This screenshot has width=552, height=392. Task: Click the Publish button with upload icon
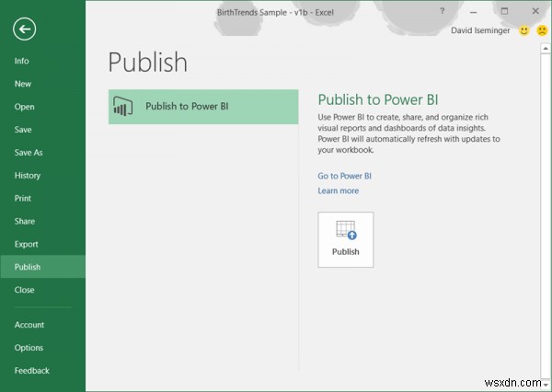(345, 239)
